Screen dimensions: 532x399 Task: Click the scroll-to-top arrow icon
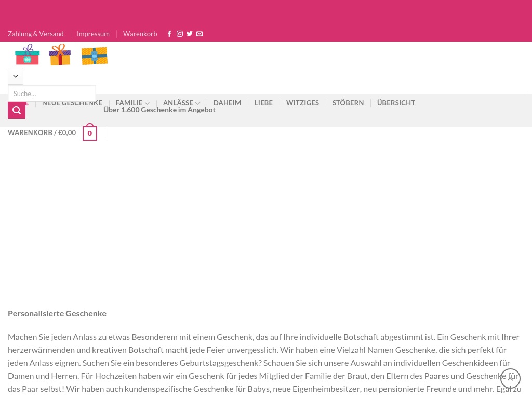point(510,379)
